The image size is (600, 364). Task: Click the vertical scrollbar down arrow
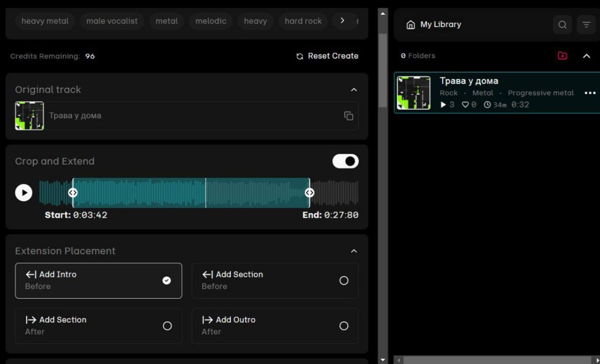pyautogui.click(x=383, y=360)
